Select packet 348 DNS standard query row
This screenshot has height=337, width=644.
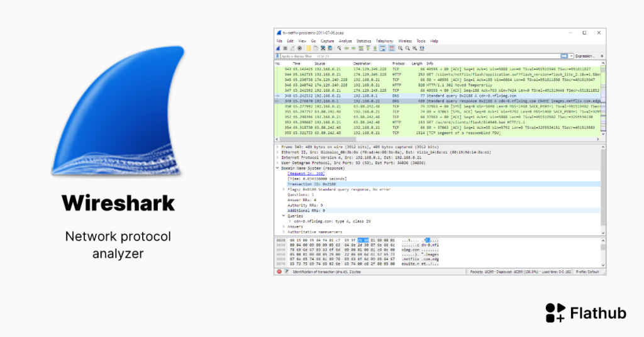pos(438,96)
